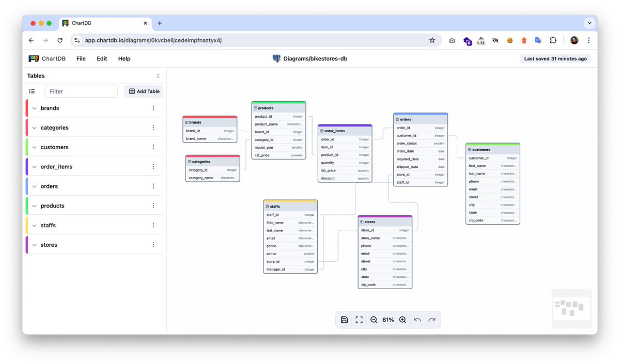Open the tab search dropdown arrow
This screenshot has width=620, height=364.
point(590,23)
